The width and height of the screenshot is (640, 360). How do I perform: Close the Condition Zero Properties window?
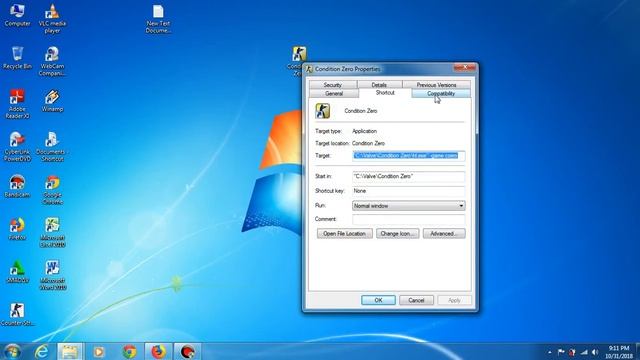[x=464, y=67]
